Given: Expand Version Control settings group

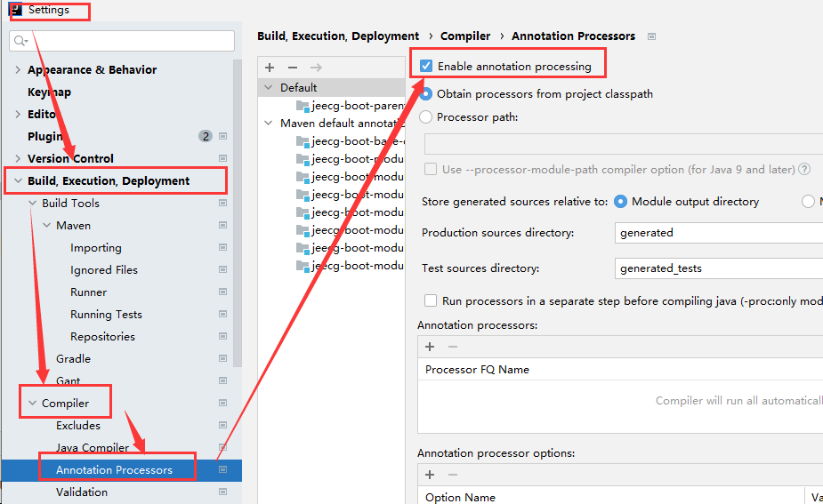Looking at the screenshot, I should [x=18, y=158].
